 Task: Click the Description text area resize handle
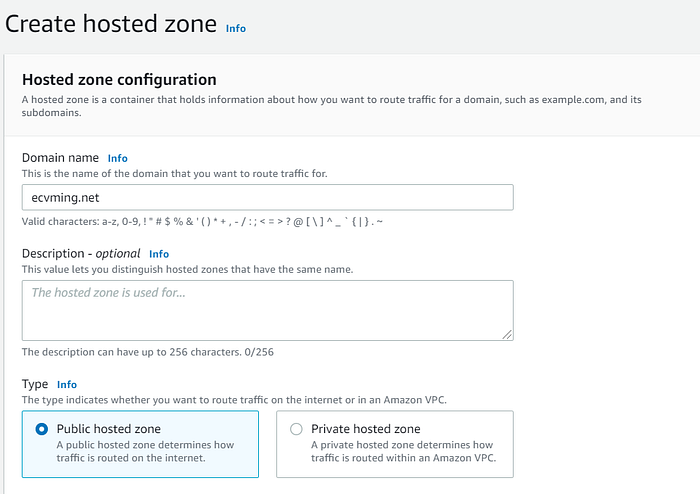pyautogui.click(x=508, y=335)
